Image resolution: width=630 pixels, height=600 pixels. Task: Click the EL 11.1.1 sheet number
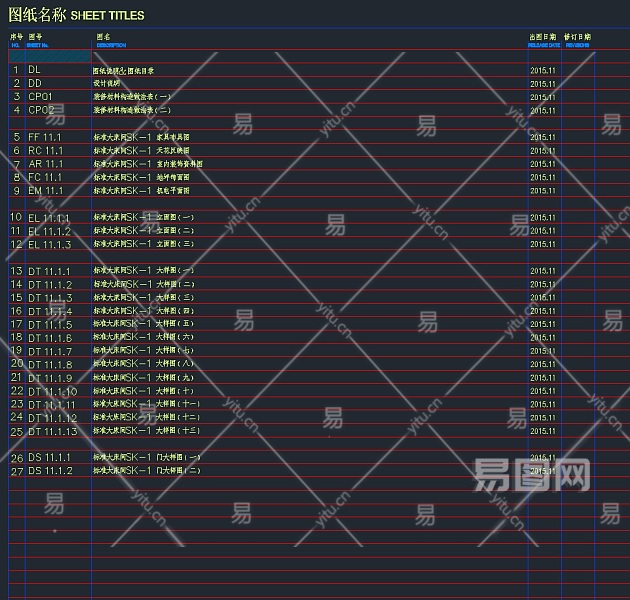pos(49,217)
